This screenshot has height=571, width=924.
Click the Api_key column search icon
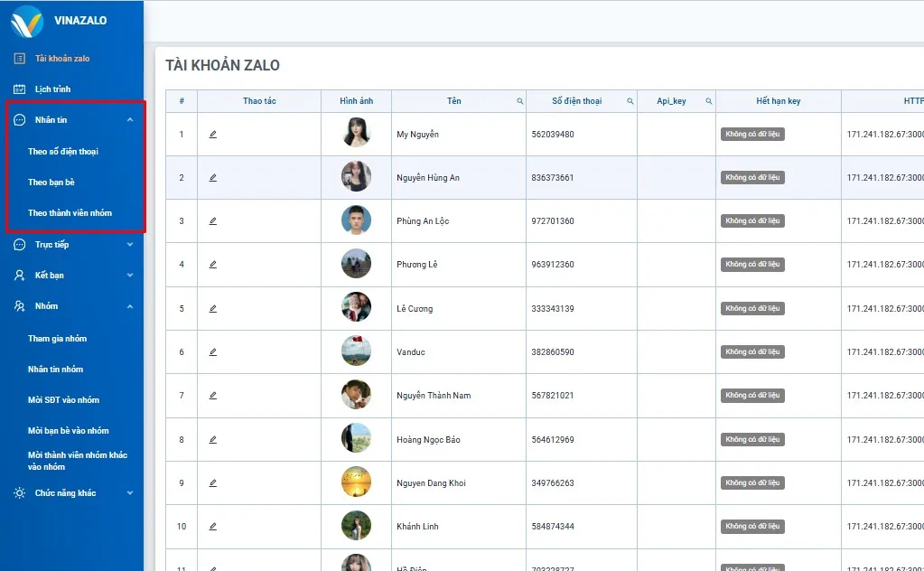pyautogui.click(x=708, y=101)
